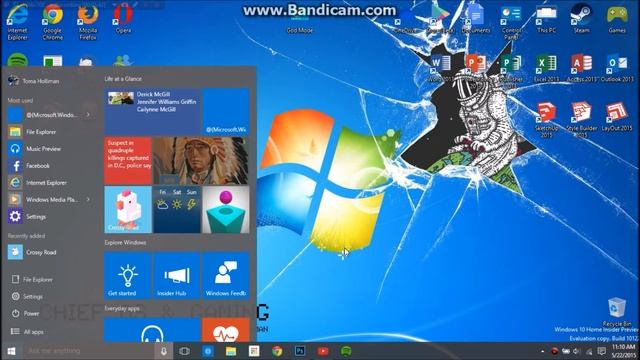The height and width of the screenshot is (360, 640).
Task: Open the Get started tile
Action: tap(128, 276)
